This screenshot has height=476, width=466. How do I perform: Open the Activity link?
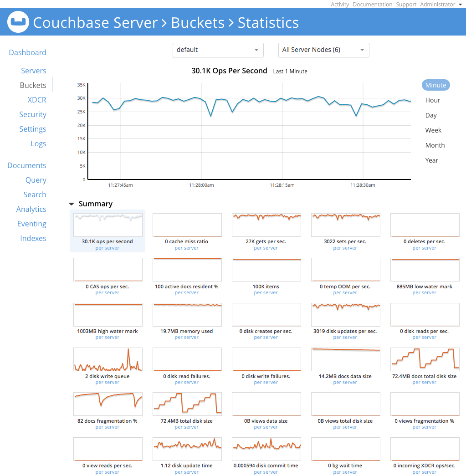pos(340,4)
